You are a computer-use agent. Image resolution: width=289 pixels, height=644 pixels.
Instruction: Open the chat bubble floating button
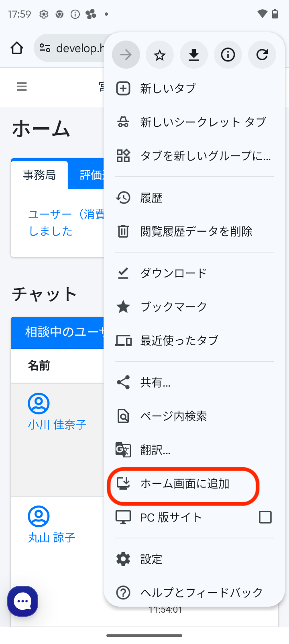coord(23,601)
